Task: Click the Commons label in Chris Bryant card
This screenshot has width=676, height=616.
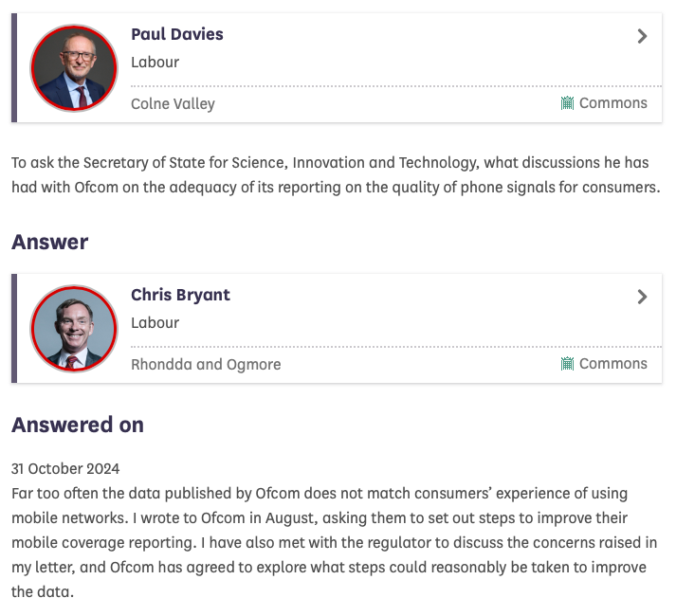Action: [x=612, y=364]
